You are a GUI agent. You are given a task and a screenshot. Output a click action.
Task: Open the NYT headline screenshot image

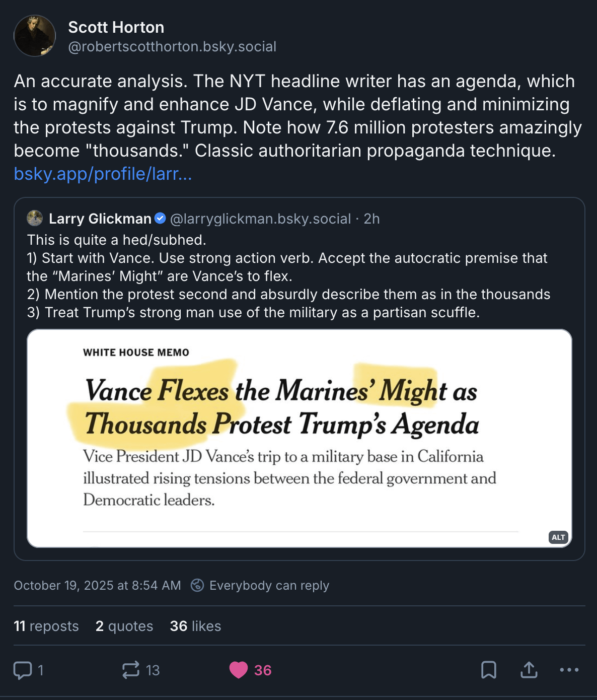click(x=299, y=438)
